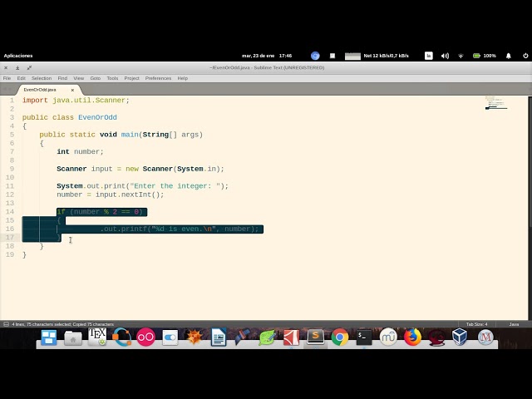Click the word main on line 5
Screen dimensions: 532x399
pos(130,135)
